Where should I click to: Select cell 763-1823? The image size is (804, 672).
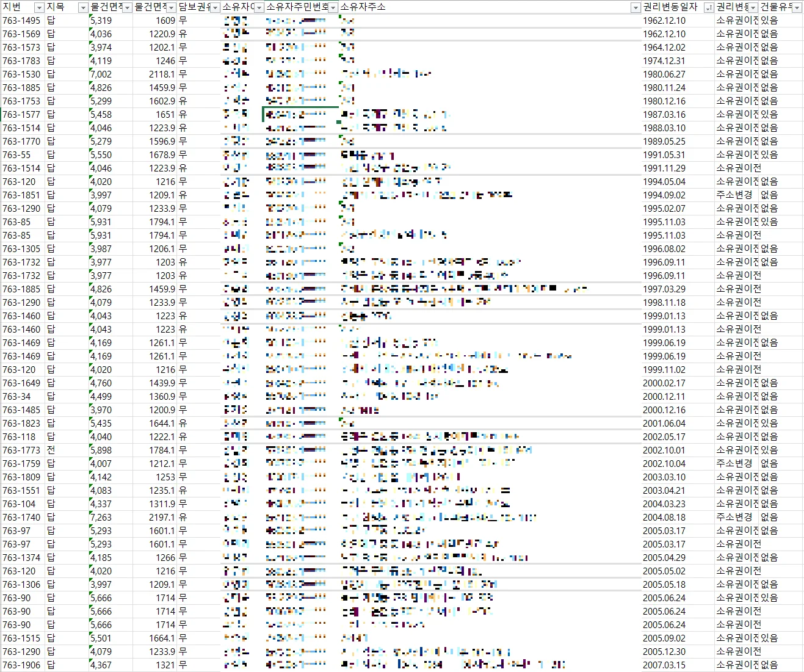tap(21, 424)
